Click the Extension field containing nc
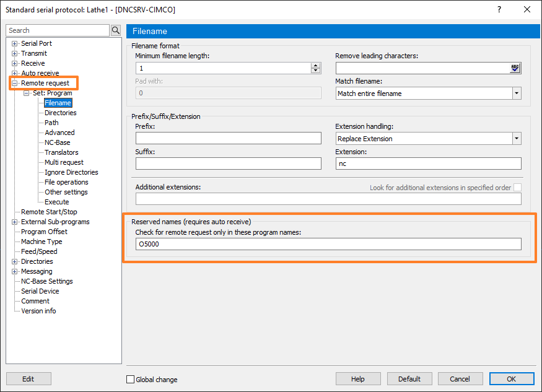Viewport: 542px width, 392px height. pos(428,163)
